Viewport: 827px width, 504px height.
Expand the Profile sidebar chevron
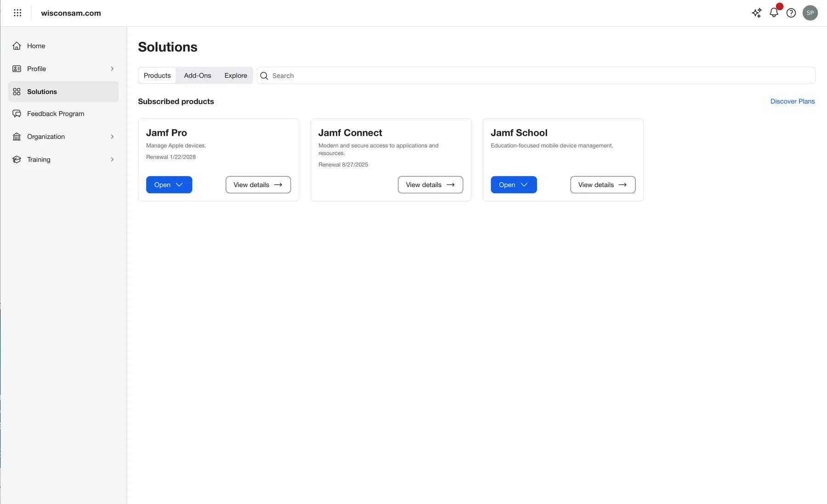(x=112, y=69)
